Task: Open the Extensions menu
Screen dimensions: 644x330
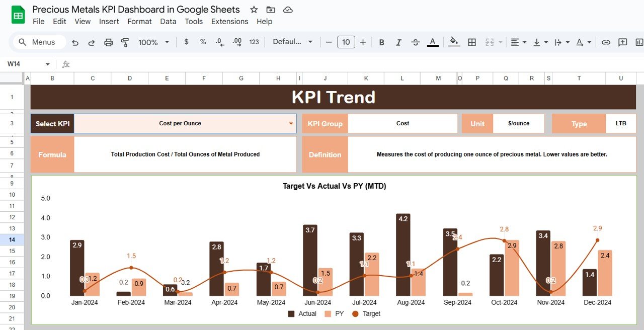Action: 229,21
